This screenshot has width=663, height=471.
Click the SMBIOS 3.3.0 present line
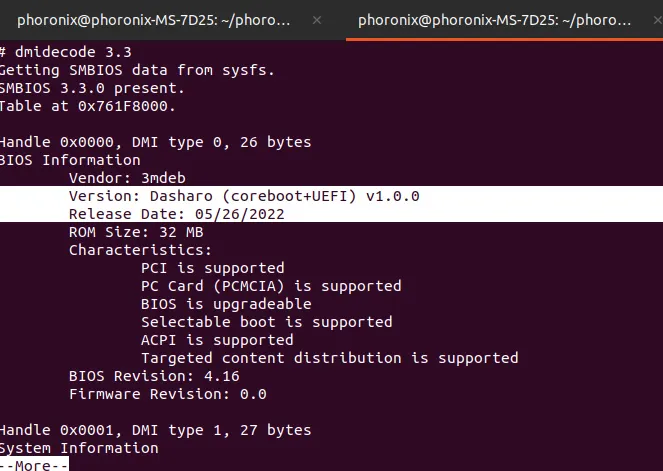click(x=92, y=88)
